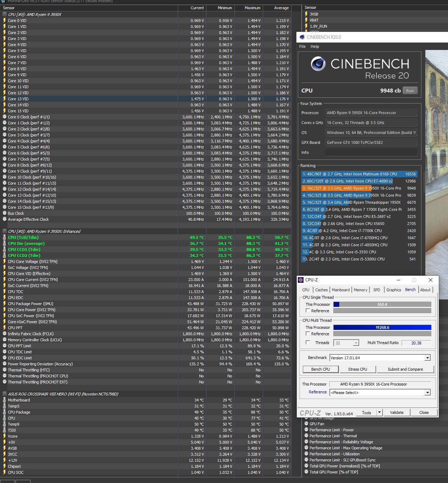Image resolution: width=448 pixels, height=483 pixels.
Task: Click the chip icon of CPU Enhanced section header
Action: (5, 231)
